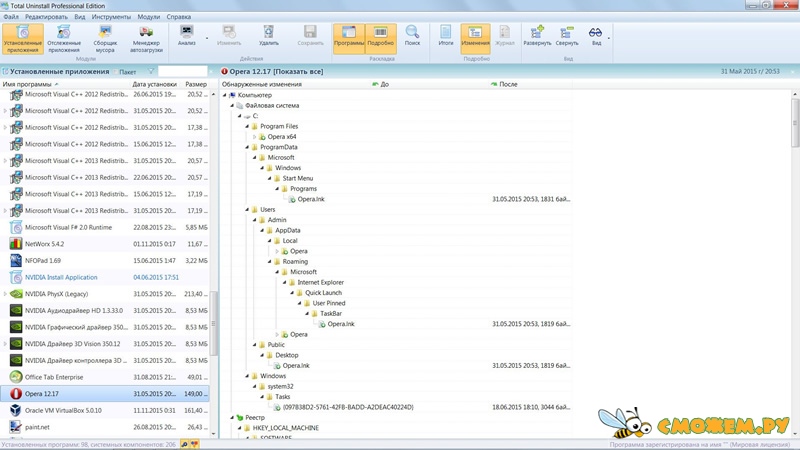Collapse the Компьютер tree node
The width and height of the screenshot is (800, 450).
coord(224,95)
